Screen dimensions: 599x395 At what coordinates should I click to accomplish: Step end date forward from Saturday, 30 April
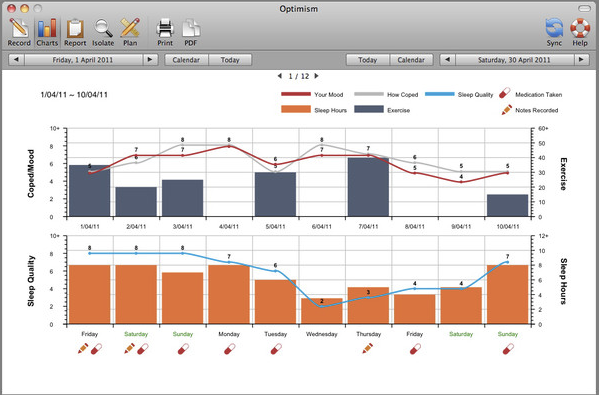pos(581,60)
